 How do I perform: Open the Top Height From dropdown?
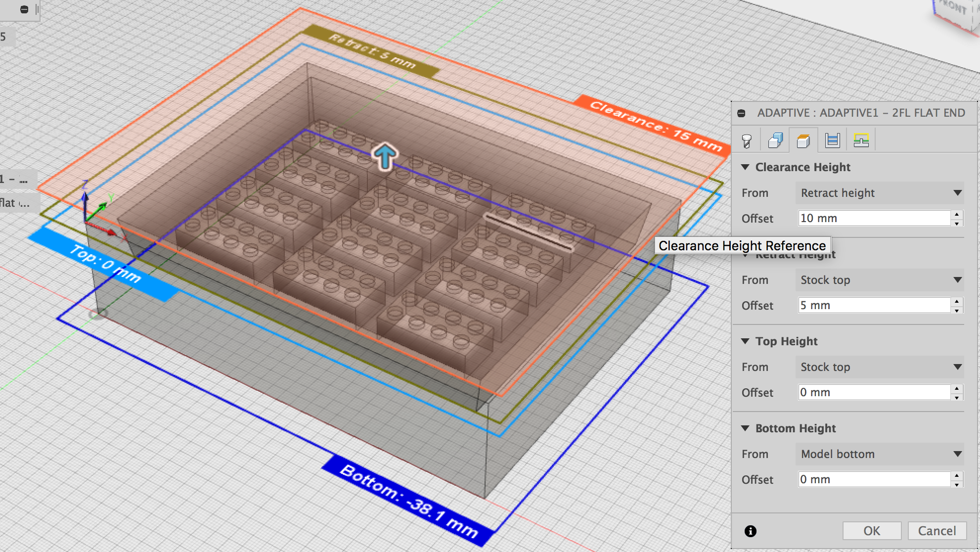(x=880, y=367)
